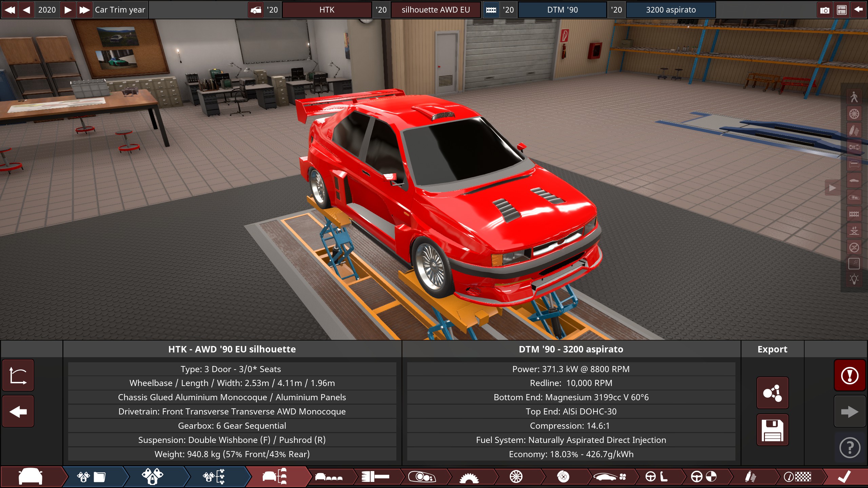This screenshot has height=488, width=868.
Task: Click the Compression: 14.6:1 row
Action: [x=571, y=426]
